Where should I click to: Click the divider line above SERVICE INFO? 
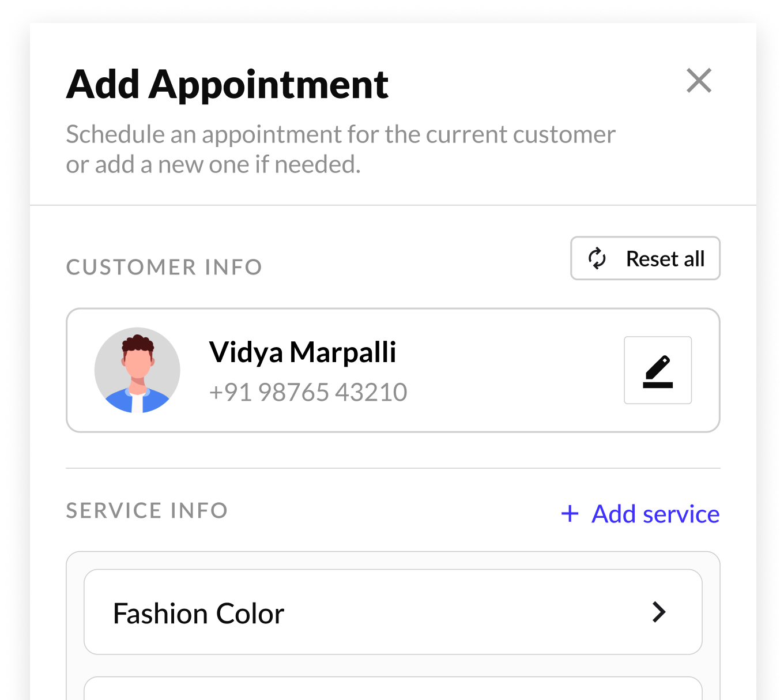tap(394, 467)
